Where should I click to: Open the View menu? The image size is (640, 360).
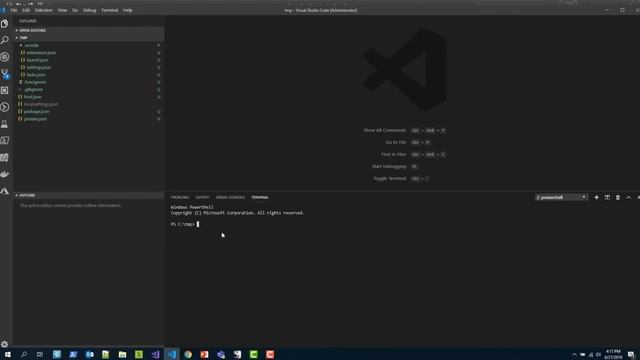[62, 10]
